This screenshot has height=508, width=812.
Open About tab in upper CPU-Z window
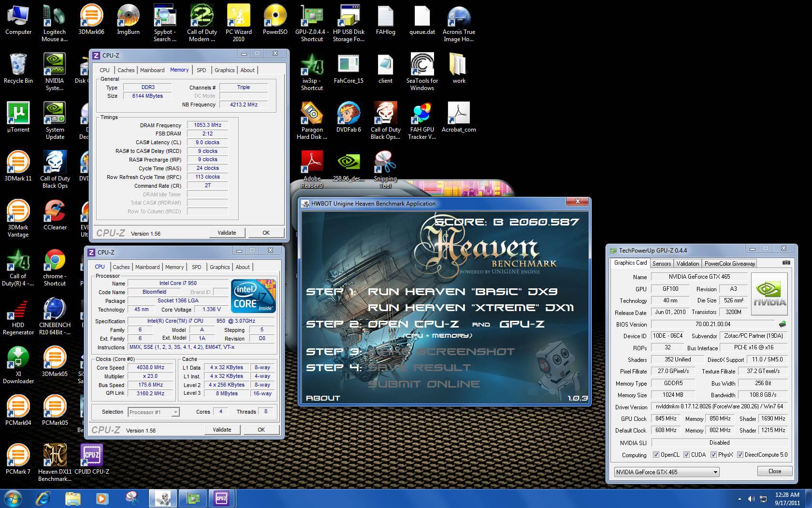click(247, 70)
